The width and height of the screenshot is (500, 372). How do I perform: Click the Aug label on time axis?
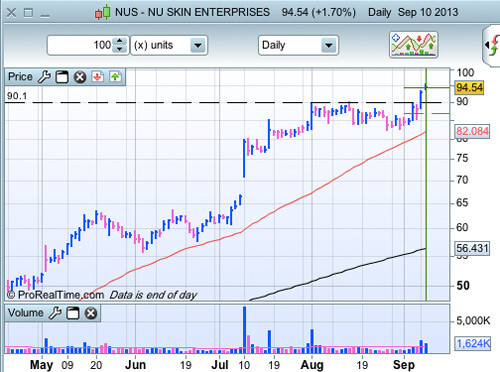tap(312, 365)
